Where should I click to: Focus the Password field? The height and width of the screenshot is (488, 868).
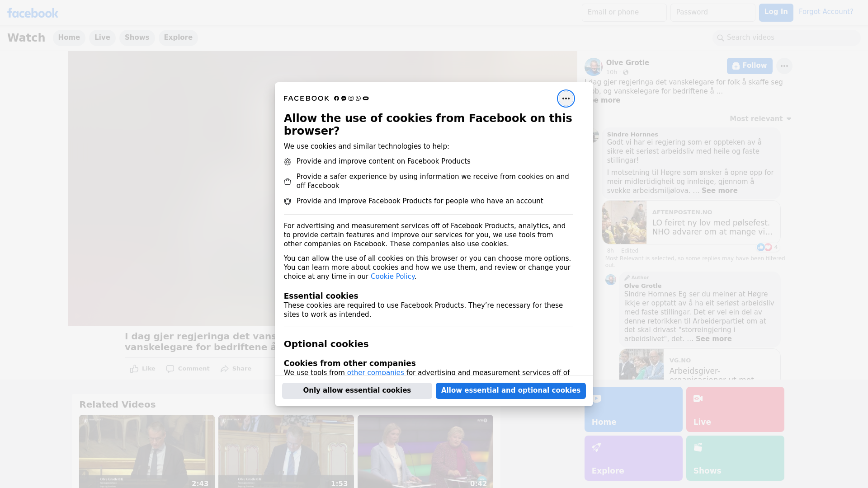712,13
